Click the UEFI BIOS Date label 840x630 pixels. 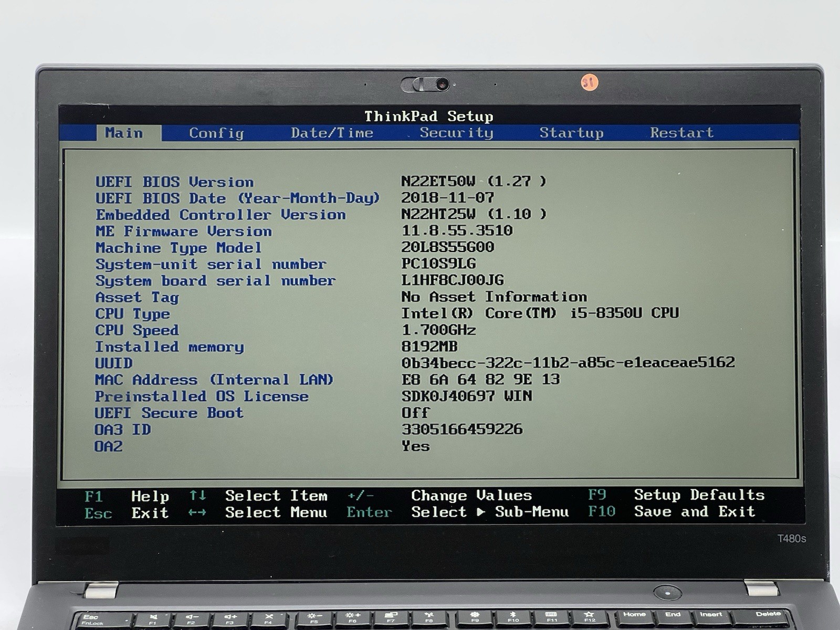237,198
